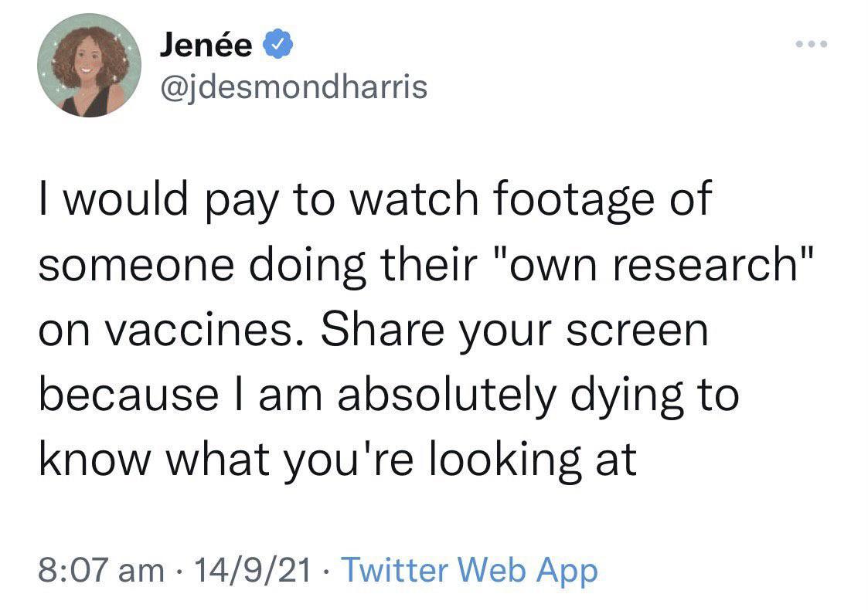Click the word "because" in the tweet
The width and height of the screenshot is (868, 611).
129,395
